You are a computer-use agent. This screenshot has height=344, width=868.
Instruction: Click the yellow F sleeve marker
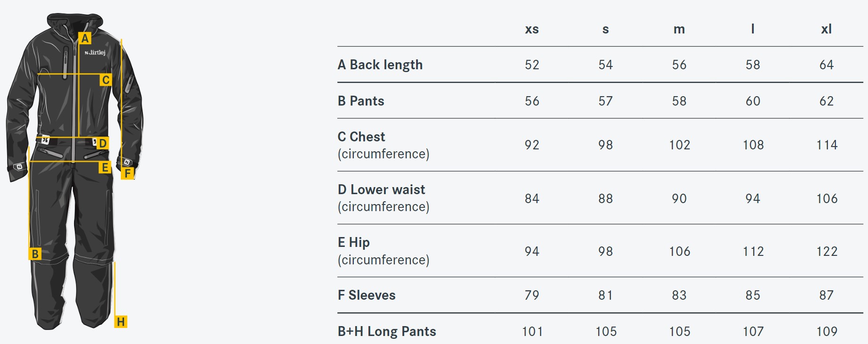click(x=127, y=173)
